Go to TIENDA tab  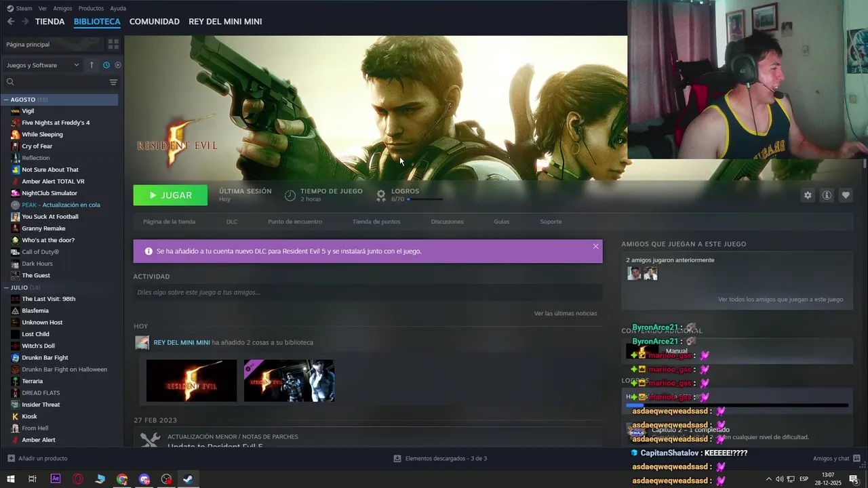point(50,22)
